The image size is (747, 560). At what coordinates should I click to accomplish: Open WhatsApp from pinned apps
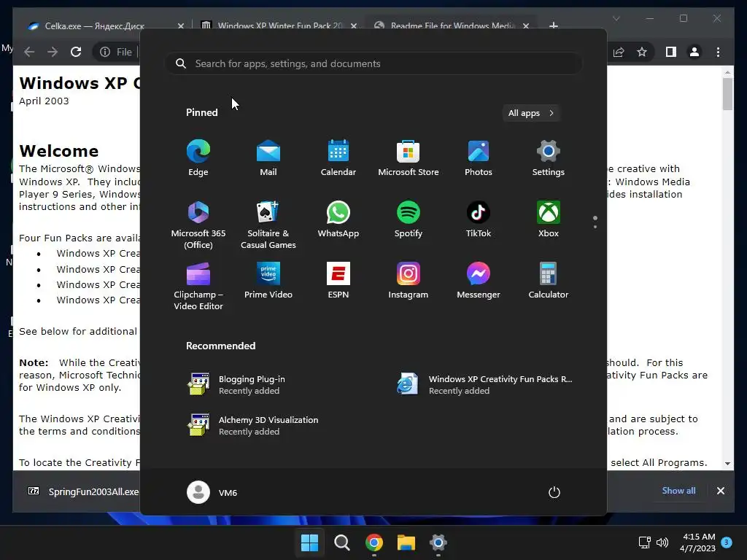[x=338, y=219]
